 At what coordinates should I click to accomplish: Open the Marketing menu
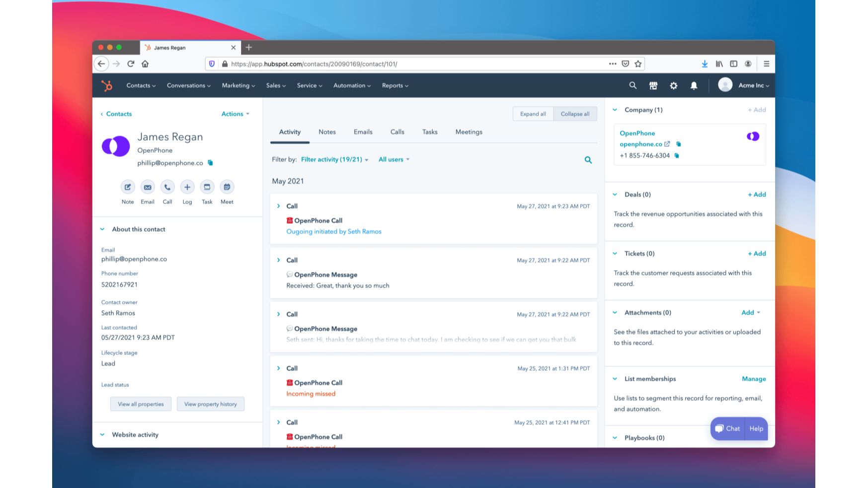pyautogui.click(x=238, y=85)
